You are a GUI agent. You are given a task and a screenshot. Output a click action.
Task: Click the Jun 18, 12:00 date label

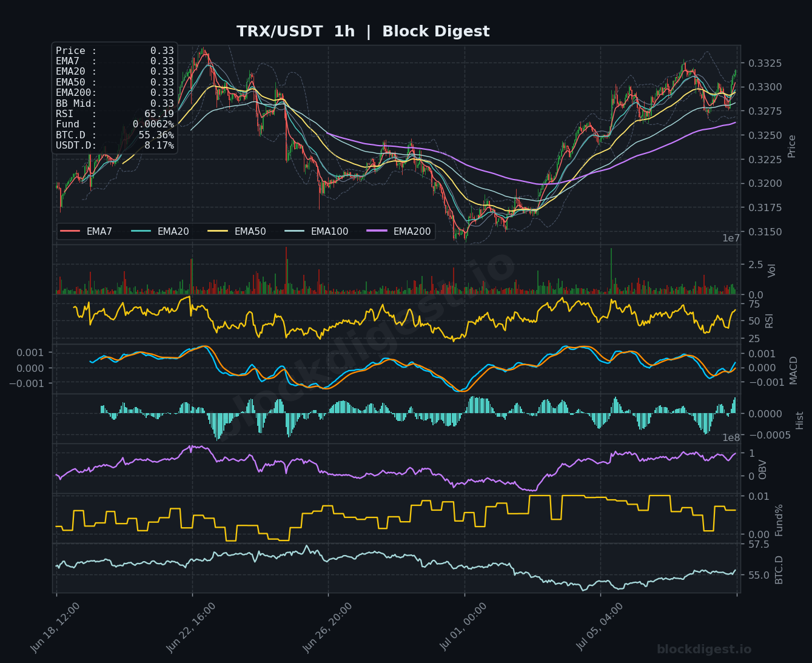(x=55, y=627)
